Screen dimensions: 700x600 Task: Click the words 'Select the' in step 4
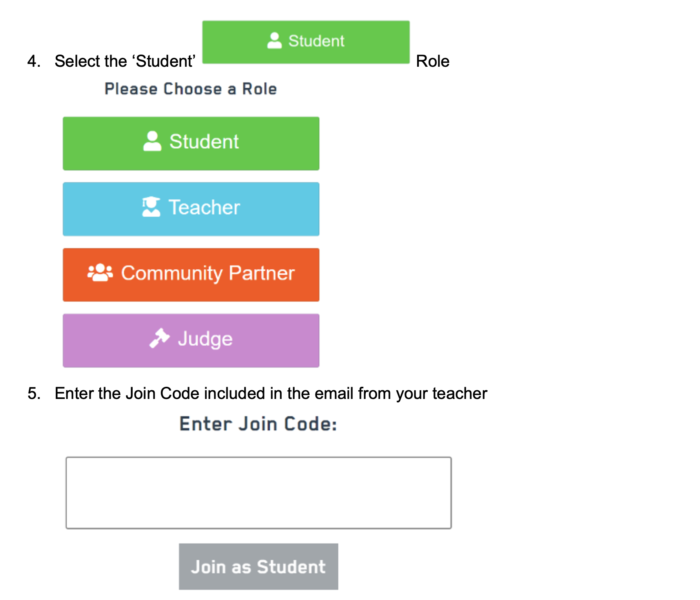(91, 61)
